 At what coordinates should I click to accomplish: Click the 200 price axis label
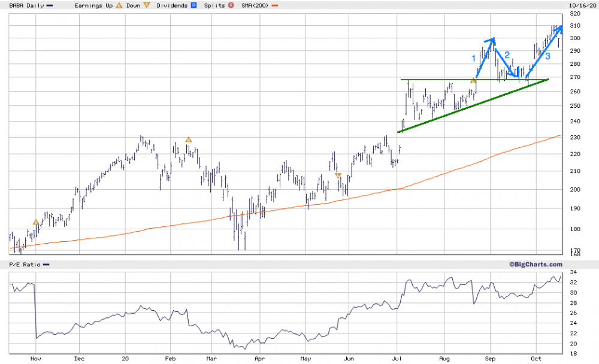coord(575,189)
